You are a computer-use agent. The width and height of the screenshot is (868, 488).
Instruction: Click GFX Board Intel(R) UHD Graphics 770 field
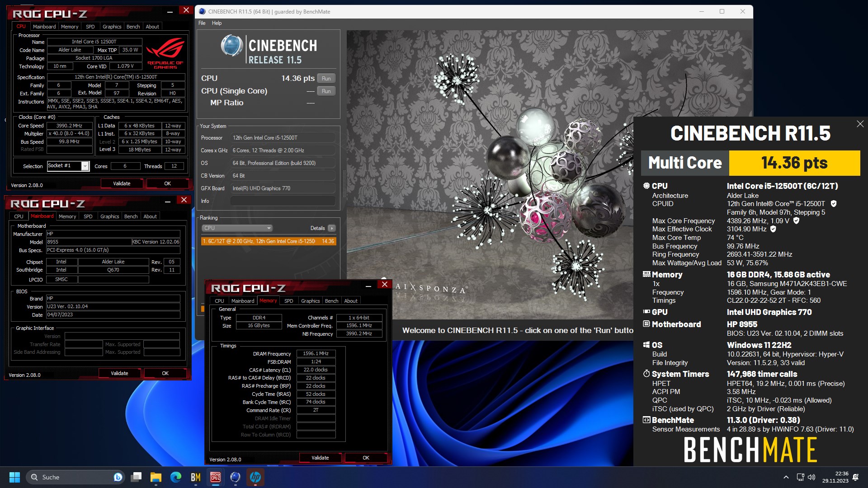[283, 188]
